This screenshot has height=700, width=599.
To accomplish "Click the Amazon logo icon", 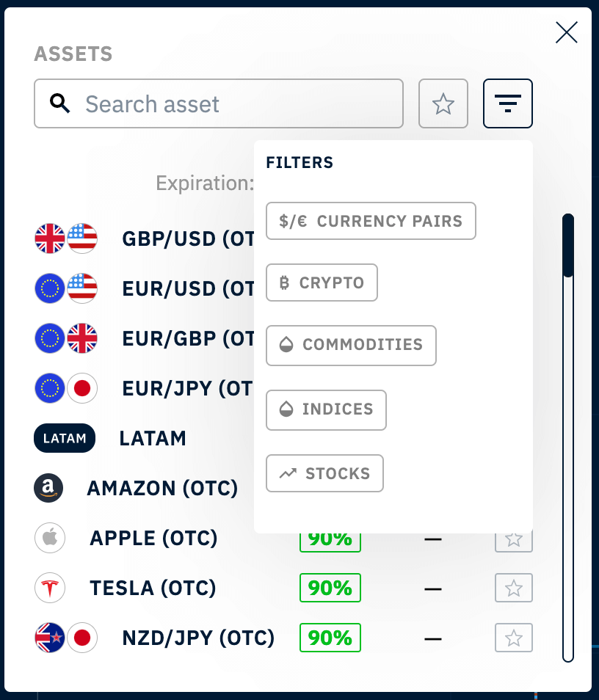I will [x=48, y=488].
